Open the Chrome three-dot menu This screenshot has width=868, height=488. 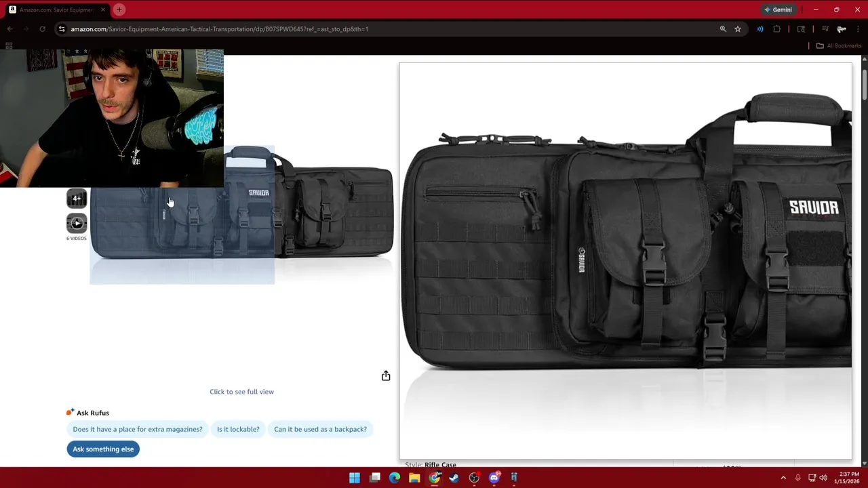click(858, 29)
